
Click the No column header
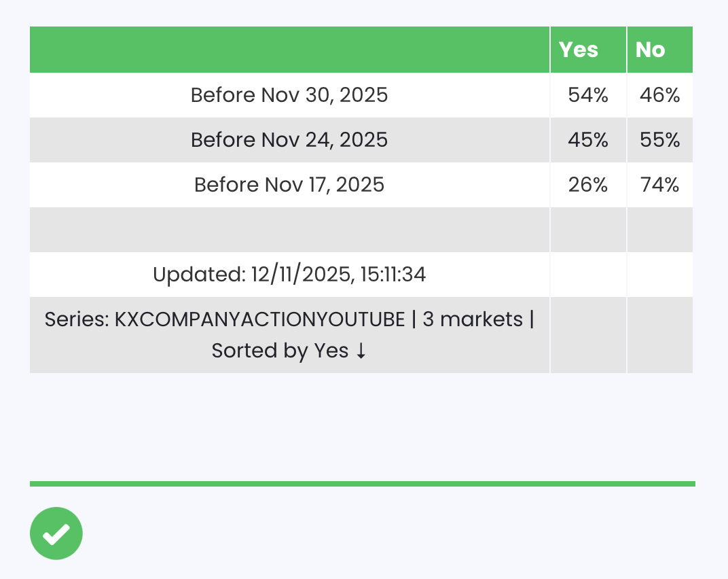[x=651, y=50]
